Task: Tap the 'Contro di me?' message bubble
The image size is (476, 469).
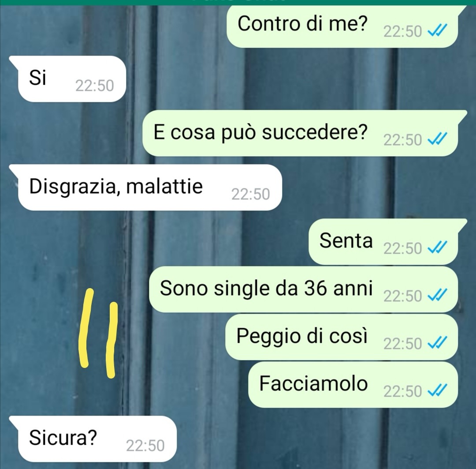Action: 342,26
